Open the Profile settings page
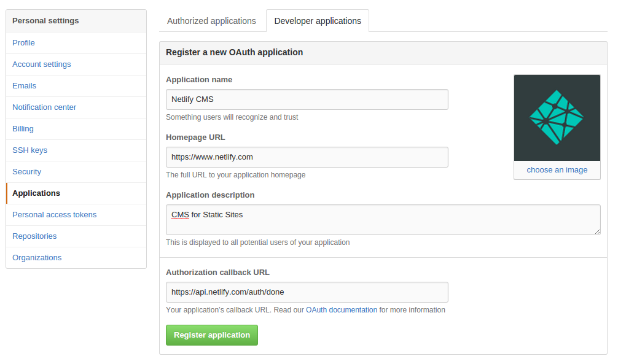Viewport: 618px width, 364px height. 23,42
